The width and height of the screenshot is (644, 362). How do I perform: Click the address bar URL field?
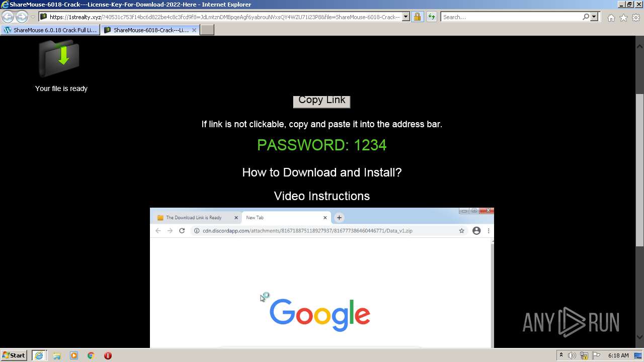225,17
